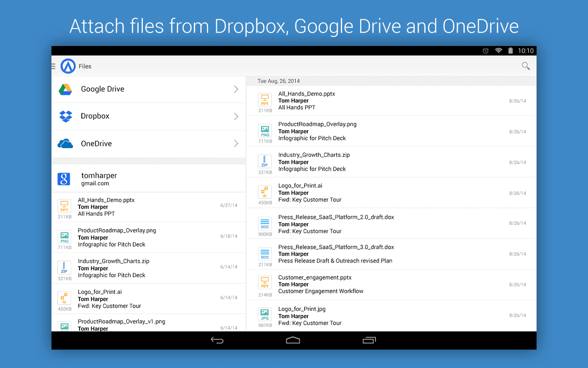Open the hamburger menu beside the app logo
The height and width of the screenshot is (368, 588).
coord(53,66)
